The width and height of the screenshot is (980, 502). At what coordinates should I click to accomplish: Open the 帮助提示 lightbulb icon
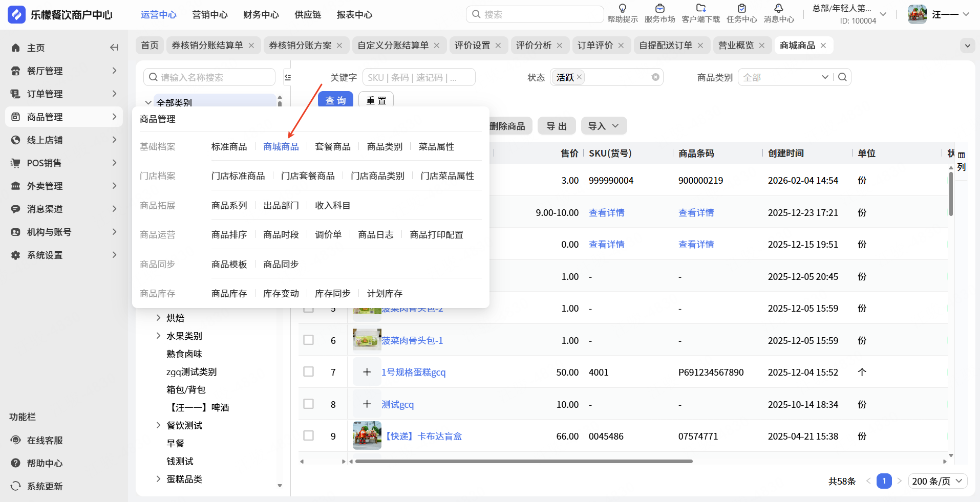[x=622, y=9]
